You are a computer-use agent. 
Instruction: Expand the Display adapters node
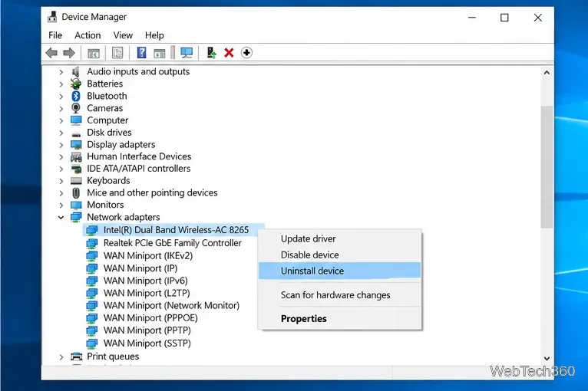(x=61, y=145)
